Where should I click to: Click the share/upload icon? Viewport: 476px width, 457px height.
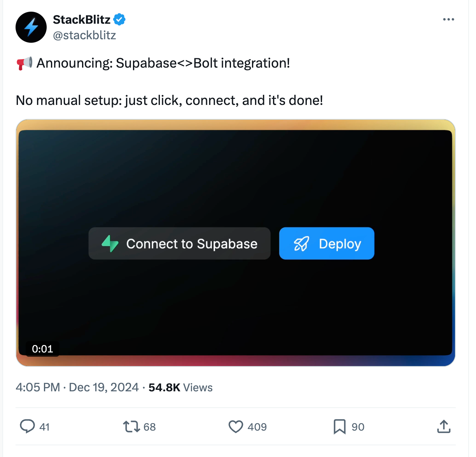[x=444, y=427]
